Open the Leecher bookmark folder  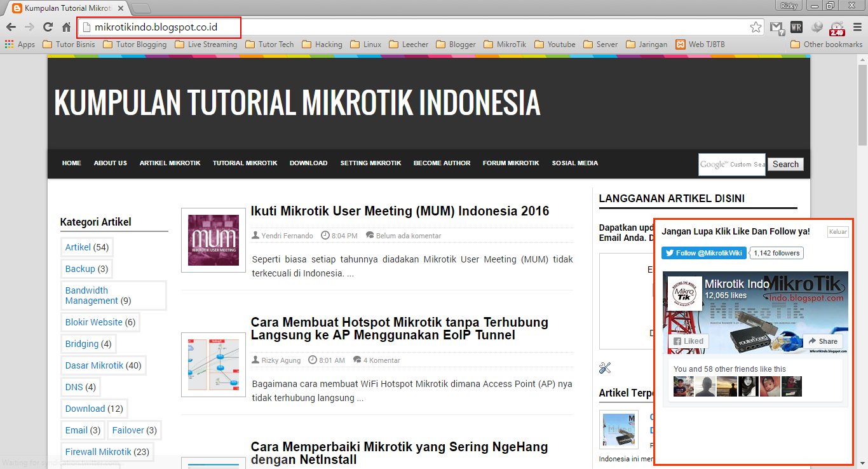click(409, 44)
